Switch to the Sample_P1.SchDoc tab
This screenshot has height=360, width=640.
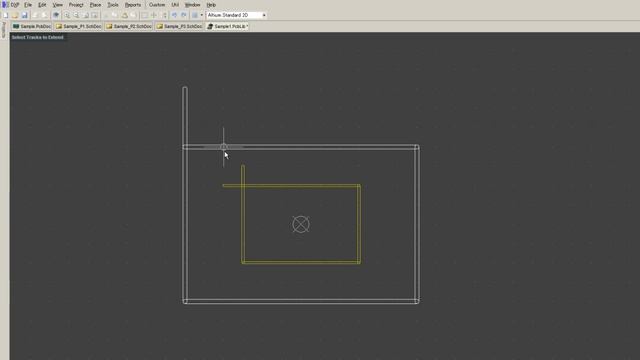(x=78, y=26)
